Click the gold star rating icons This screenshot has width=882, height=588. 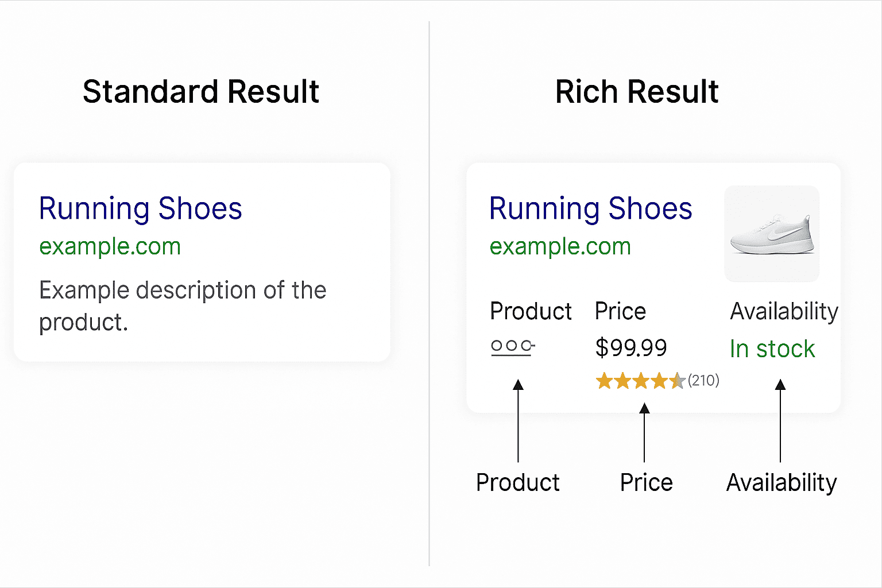(640, 381)
